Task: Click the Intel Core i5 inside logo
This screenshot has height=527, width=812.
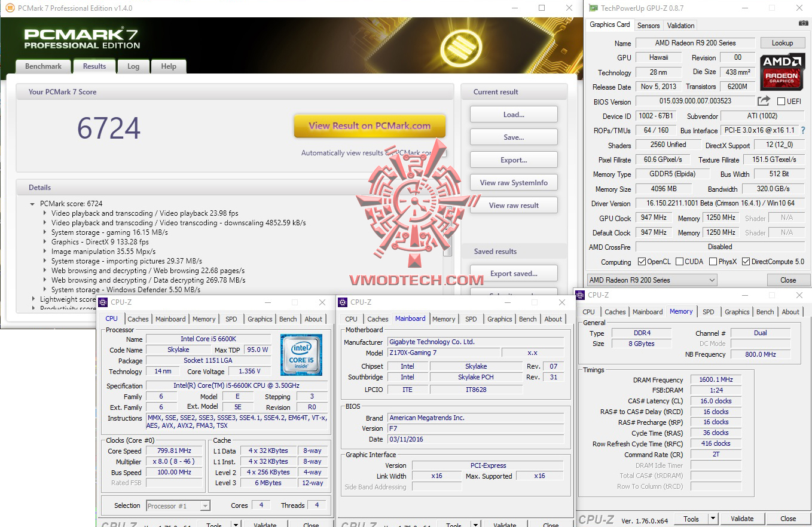Action: point(301,355)
